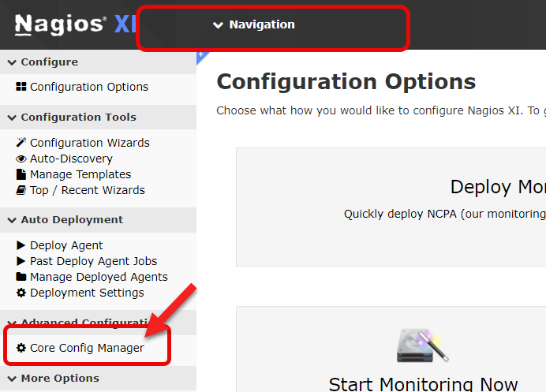This screenshot has width=546, height=392.
Task: Open the Navigation dropdown in header
Action: (x=254, y=24)
